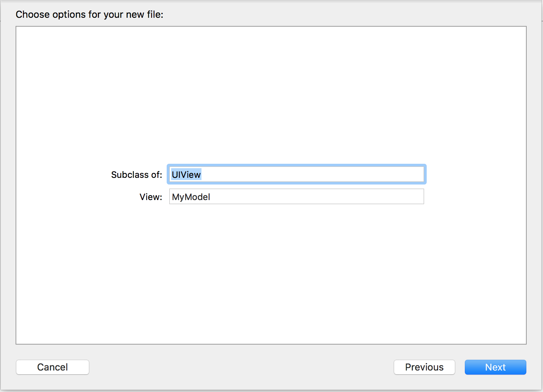Click the blue Next button
Viewport: 543px width, 392px height.
click(x=495, y=367)
